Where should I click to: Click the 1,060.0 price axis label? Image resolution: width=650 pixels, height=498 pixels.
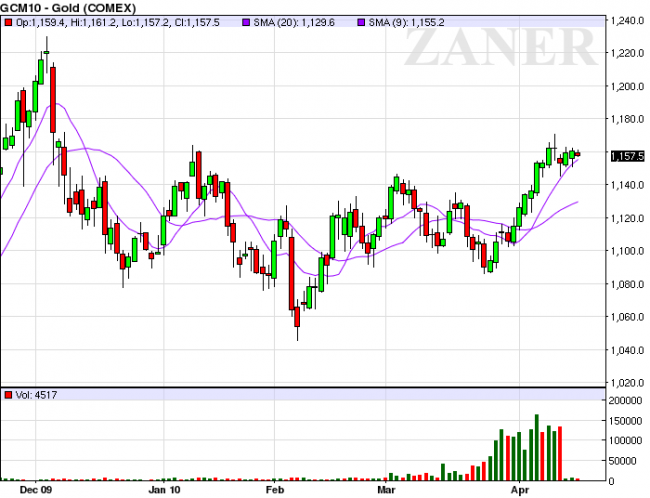tap(627, 317)
